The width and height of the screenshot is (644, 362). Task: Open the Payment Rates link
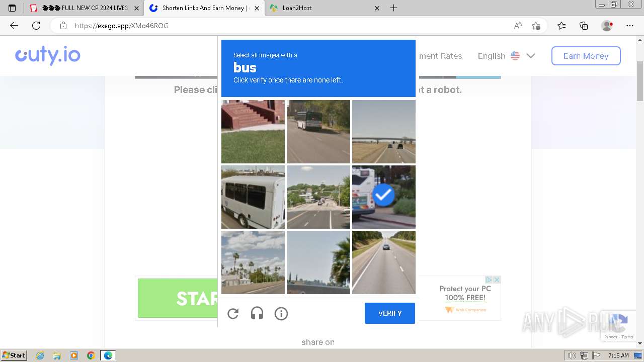coord(440,56)
